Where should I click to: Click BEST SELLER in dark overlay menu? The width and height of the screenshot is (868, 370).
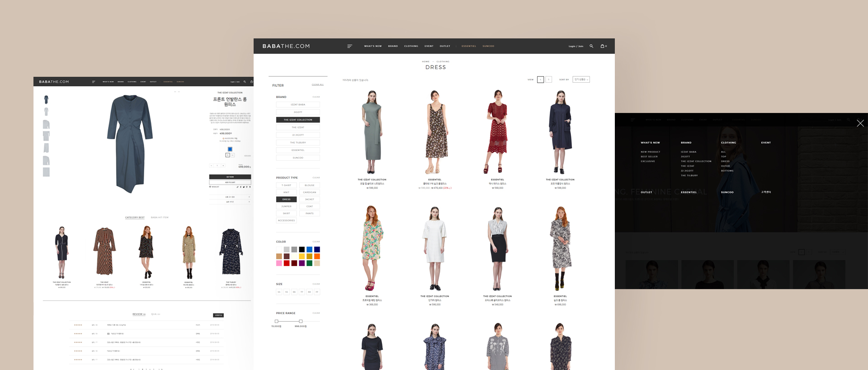pyautogui.click(x=649, y=157)
